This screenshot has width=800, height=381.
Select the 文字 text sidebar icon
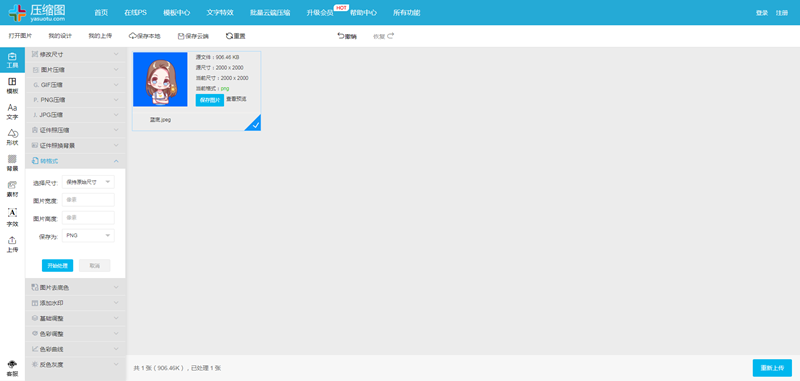12,112
